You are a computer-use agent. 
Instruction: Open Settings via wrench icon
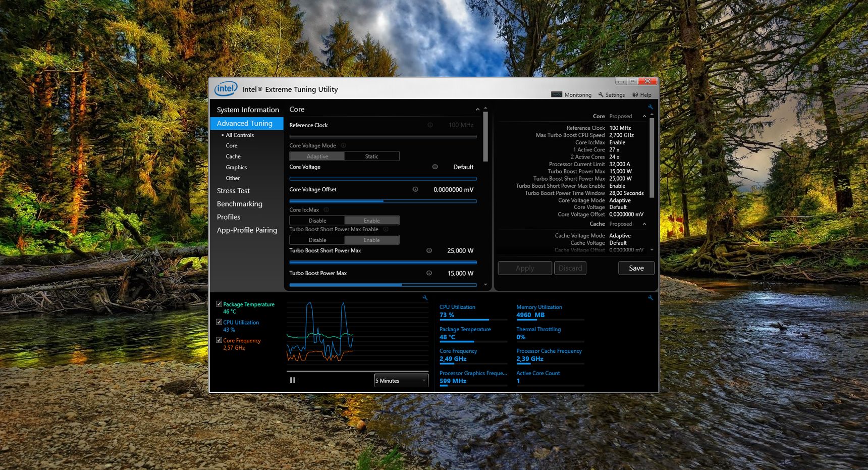coord(601,94)
